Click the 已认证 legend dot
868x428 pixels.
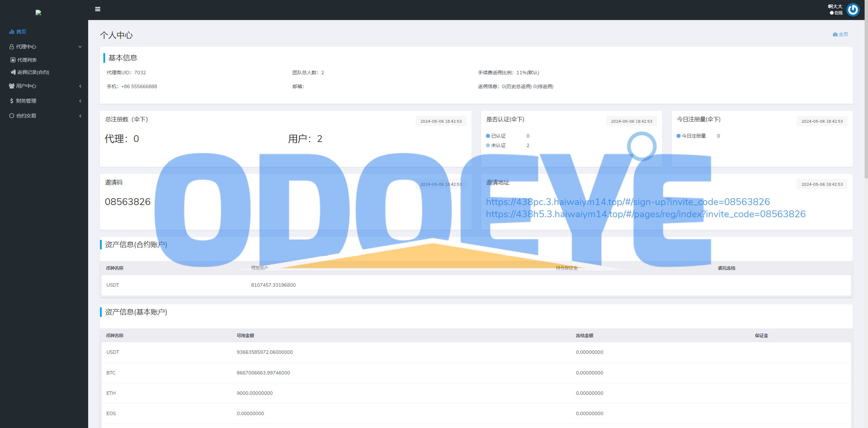[x=488, y=136]
